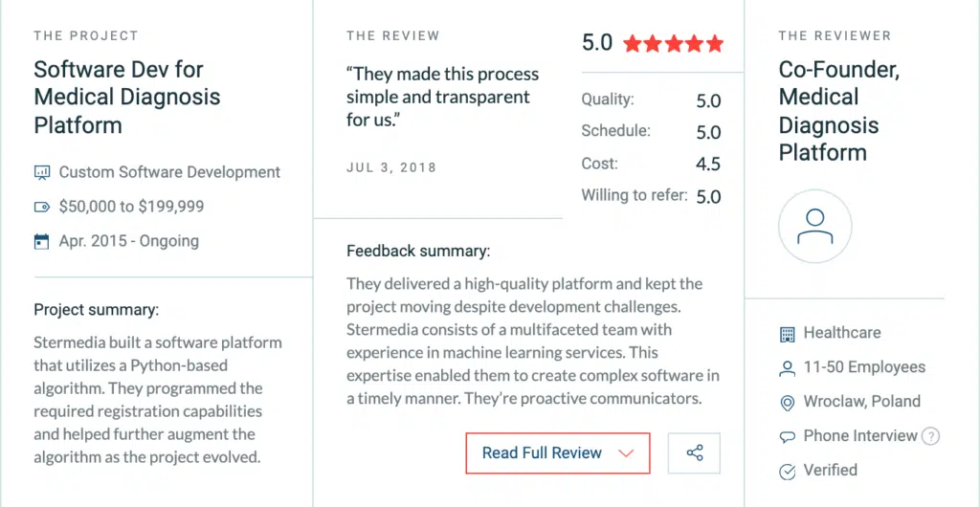980x507 pixels.
Task: Click the Co-Founder, Medical Diagnosis Platform heading
Action: click(x=839, y=111)
